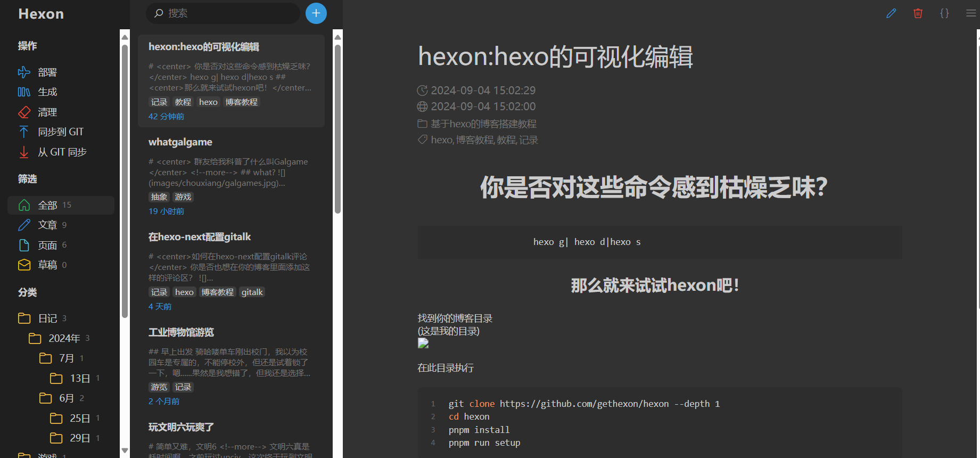This screenshot has height=458, width=980.
Task: Click the article title hexon:hexo的可视化编辑
Action: [555, 56]
